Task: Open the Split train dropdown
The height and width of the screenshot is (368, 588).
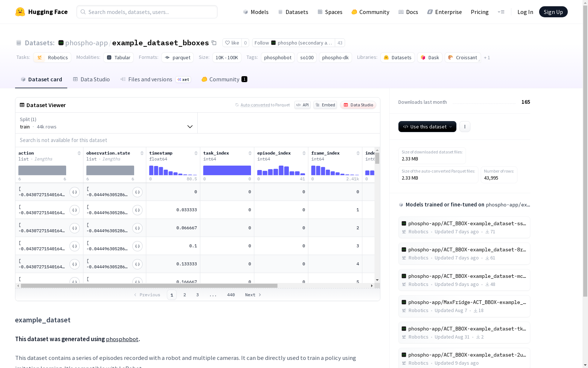Action: click(106, 123)
